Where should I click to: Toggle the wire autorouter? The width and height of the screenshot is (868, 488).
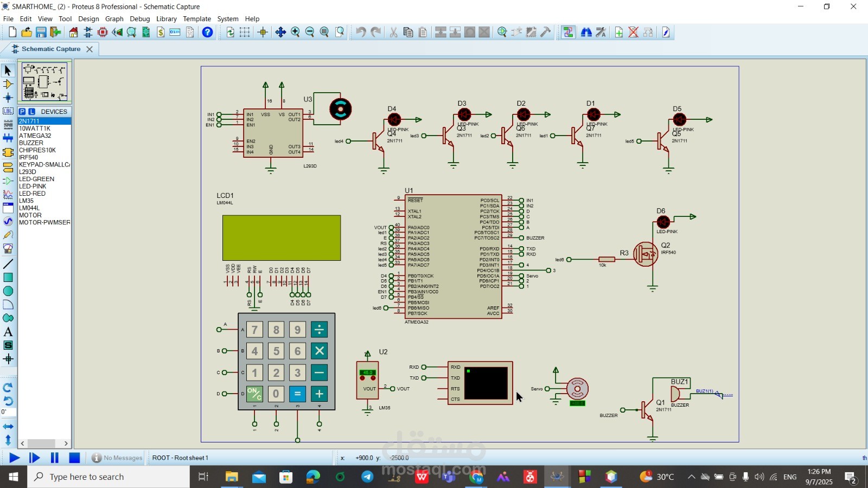tap(568, 32)
